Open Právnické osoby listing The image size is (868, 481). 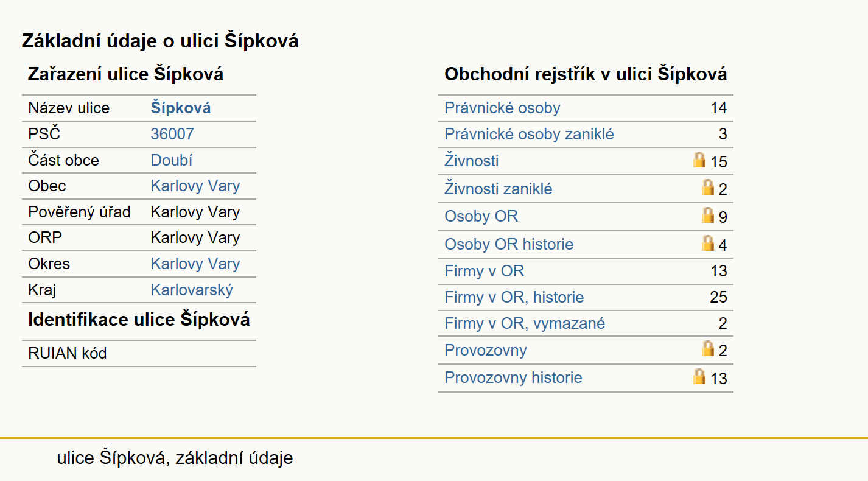pyautogui.click(x=502, y=108)
